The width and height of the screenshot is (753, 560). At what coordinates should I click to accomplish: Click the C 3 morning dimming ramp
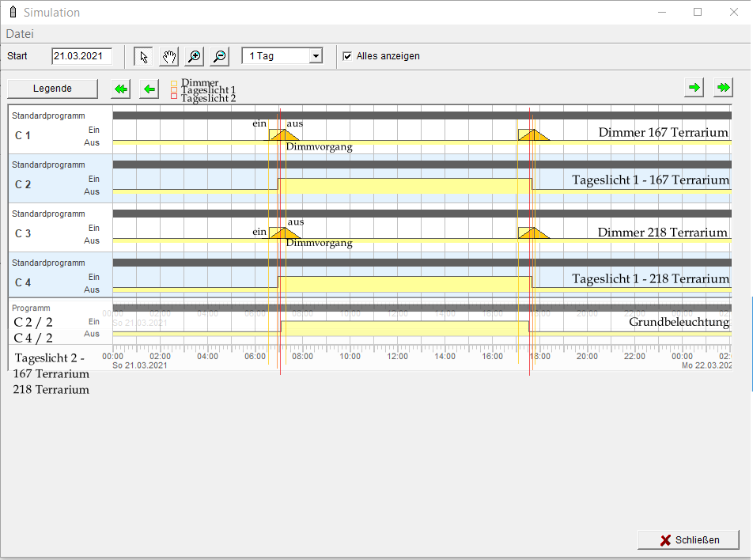pos(284,233)
